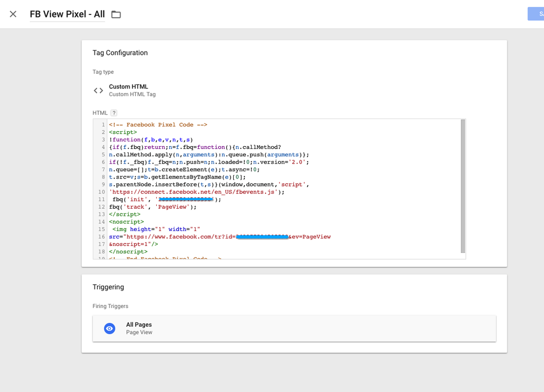The width and height of the screenshot is (544, 392).
Task: Open the folder icon beside the tag name
Action: tap(116, 14)
